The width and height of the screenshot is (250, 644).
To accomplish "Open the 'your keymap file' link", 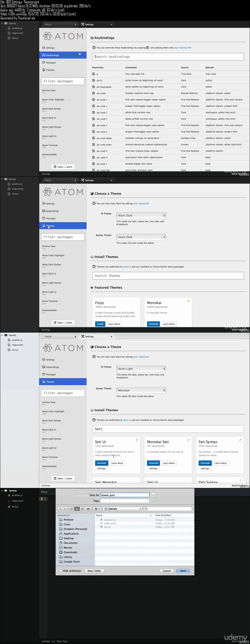I will pos(183,48).
